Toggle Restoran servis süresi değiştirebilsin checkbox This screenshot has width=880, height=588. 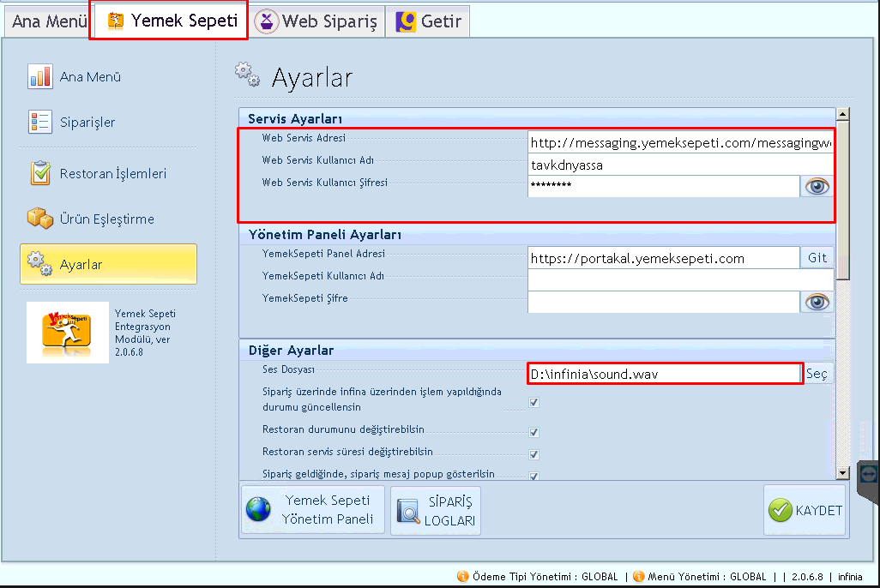(x=533, y=454)
